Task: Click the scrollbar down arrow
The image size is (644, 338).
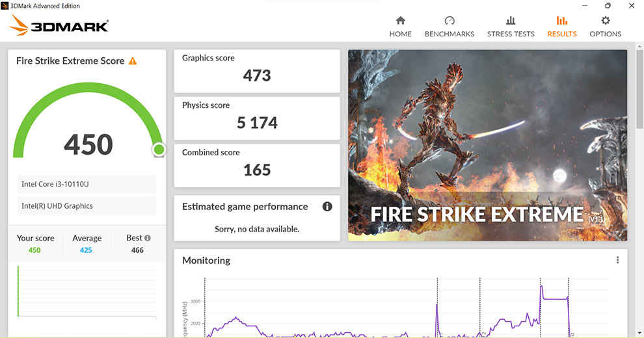Action: 639,333
